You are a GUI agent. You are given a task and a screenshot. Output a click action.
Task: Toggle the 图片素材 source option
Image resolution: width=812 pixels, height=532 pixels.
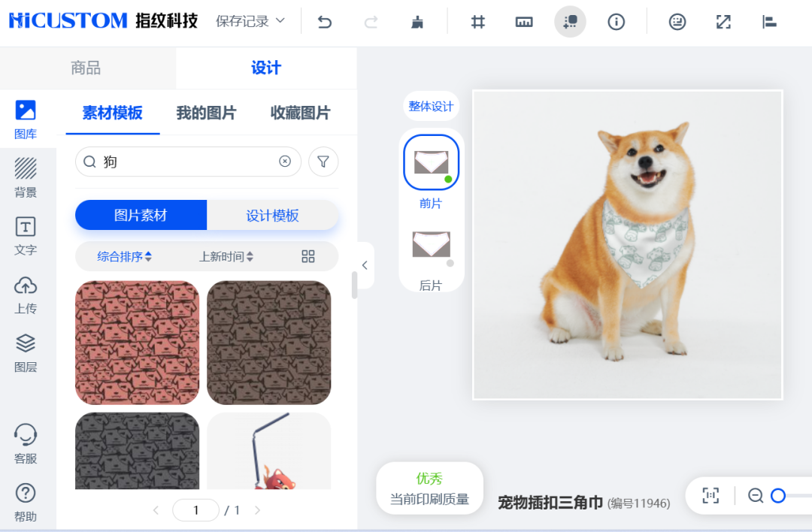141,215
